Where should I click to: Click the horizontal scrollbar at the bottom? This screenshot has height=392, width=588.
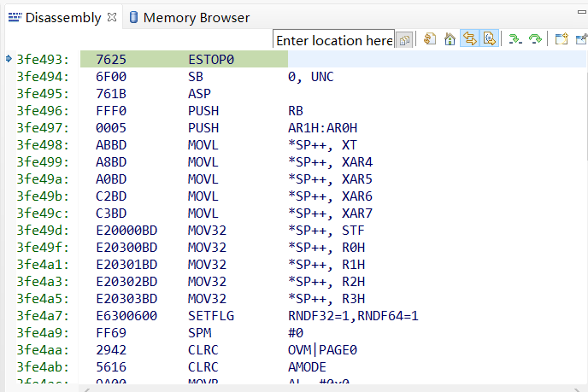(x=333, y=389)
